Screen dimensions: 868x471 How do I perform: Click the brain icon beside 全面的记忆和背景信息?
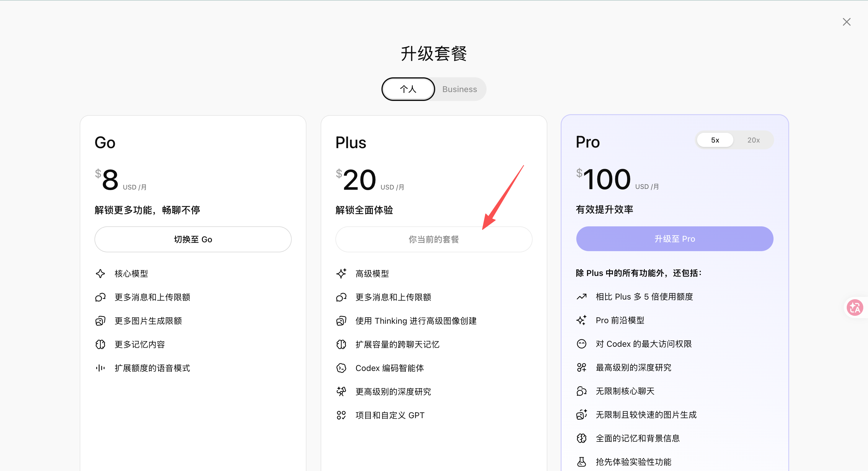pyautogui.click(x=582, y=438)
